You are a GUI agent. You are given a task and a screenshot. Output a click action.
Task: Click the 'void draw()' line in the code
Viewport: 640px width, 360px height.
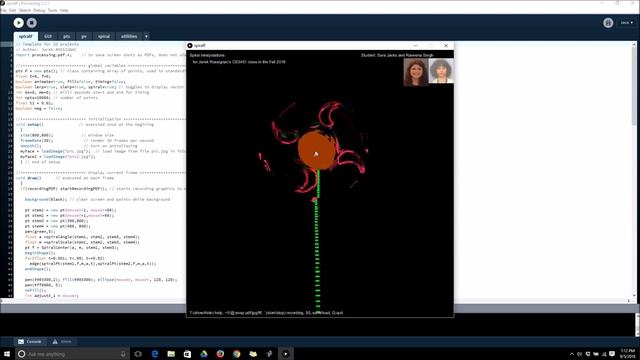click(29, 178)
